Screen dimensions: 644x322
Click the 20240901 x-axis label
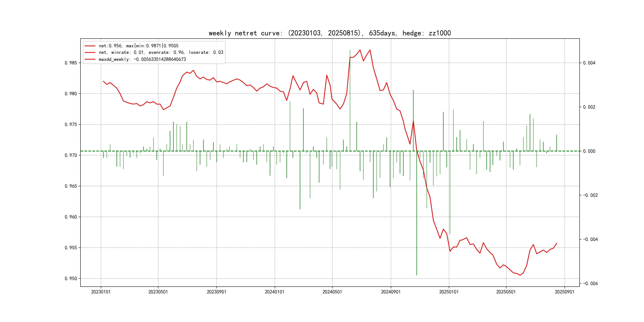(x=391, y=292)
